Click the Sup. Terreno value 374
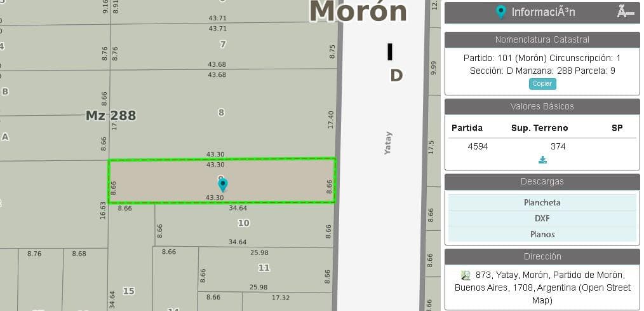644x311 pixels. (558, 146)
